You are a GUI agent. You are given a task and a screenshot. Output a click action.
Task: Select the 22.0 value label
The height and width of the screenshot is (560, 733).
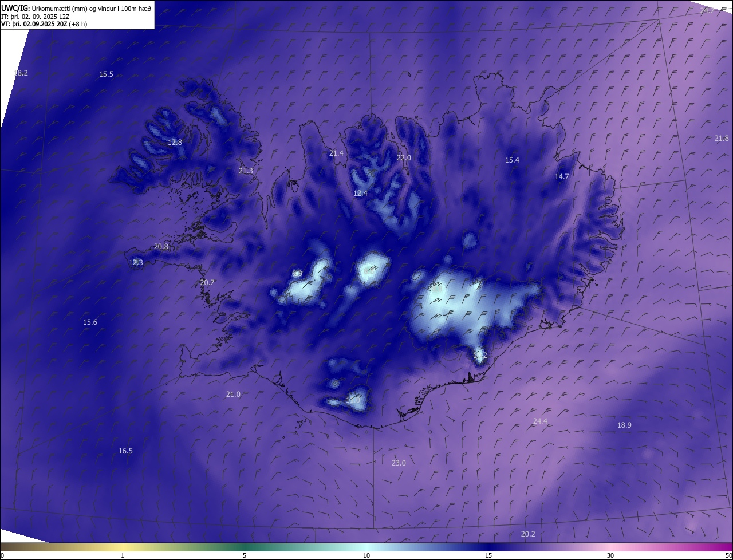[404, 158]
